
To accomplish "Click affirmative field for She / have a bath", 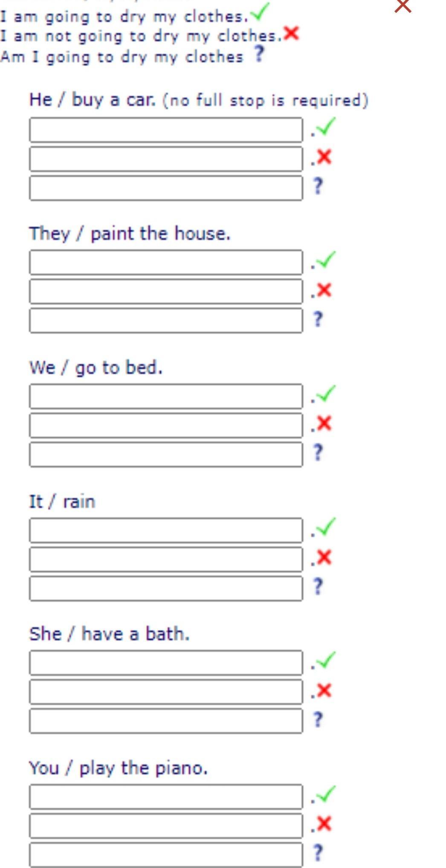I will click(x=166, y=663).
